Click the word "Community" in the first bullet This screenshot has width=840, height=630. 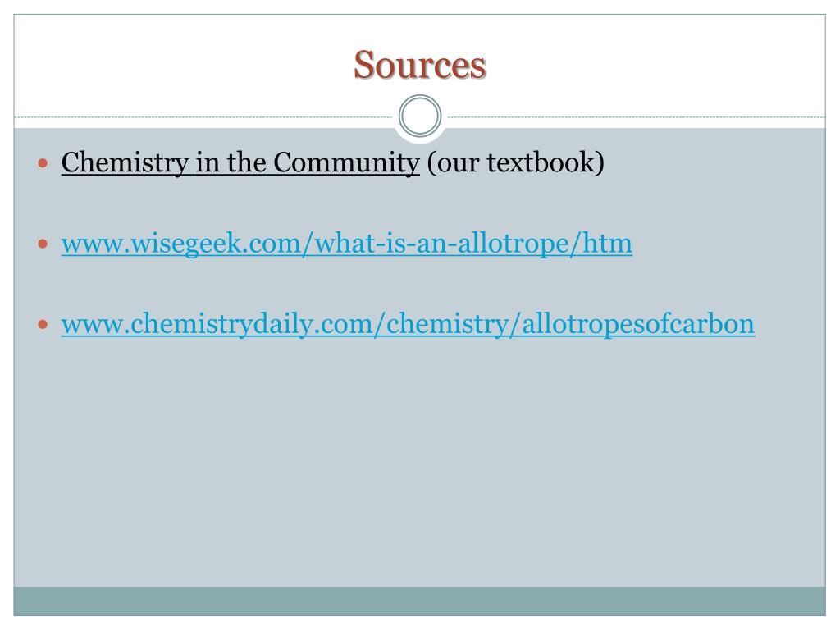347,162
